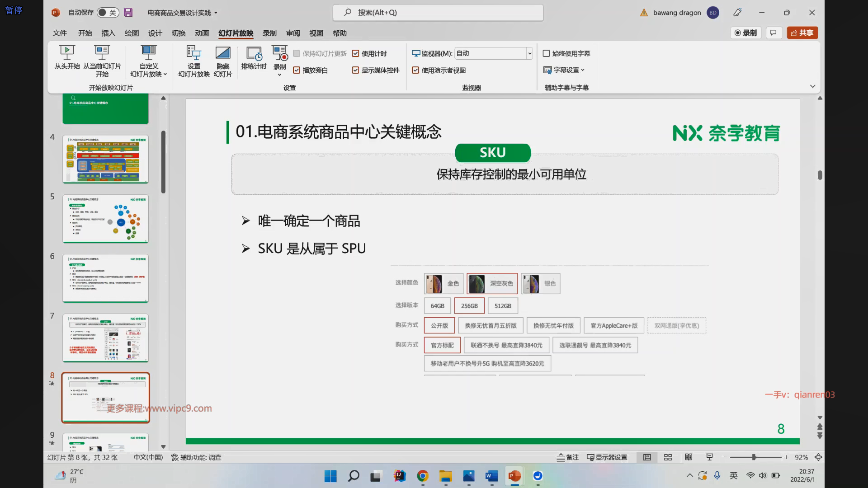Enable Always Use Subtitles checkbox
Image resolution: width=868 pixels, height=488 pixels.
click(x=546, y=53)
